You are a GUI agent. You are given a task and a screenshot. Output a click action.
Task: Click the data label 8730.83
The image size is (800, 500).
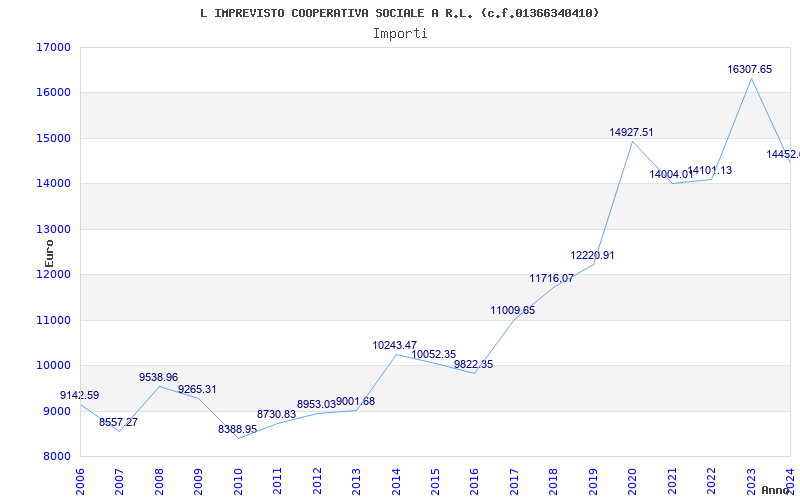[276, 414]
